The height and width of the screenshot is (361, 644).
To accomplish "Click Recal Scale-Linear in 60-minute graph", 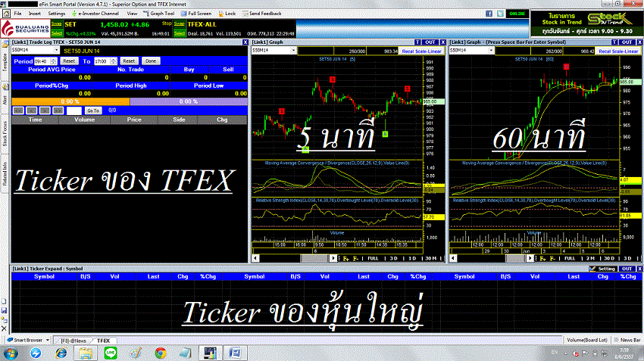I will click(x=618, y=51).
